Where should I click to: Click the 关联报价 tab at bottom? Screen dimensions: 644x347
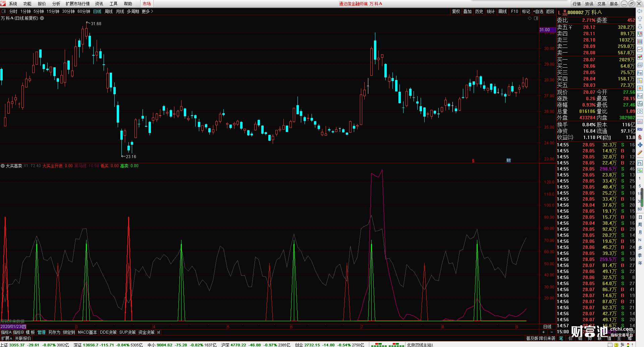[x=23, y=338]
